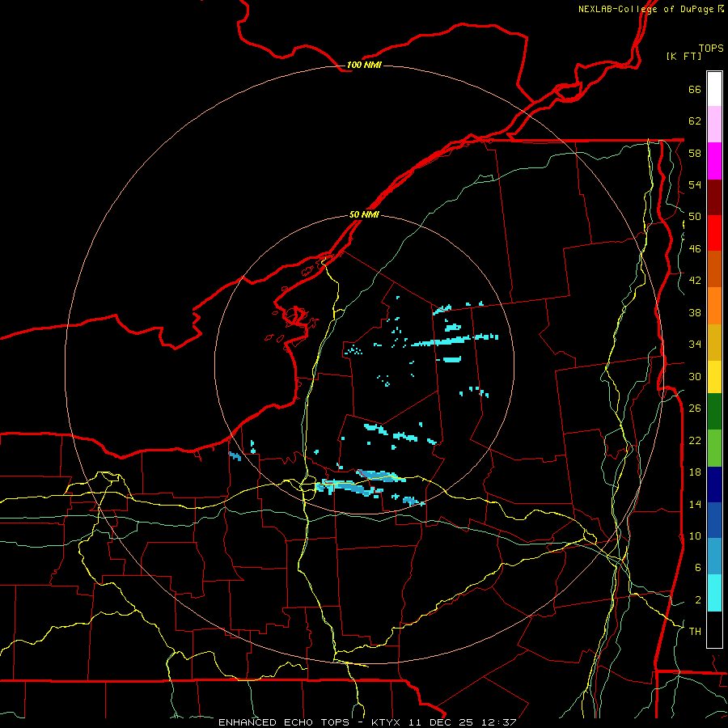Click the light blue 14 kft legend swatch

[714, 557]
